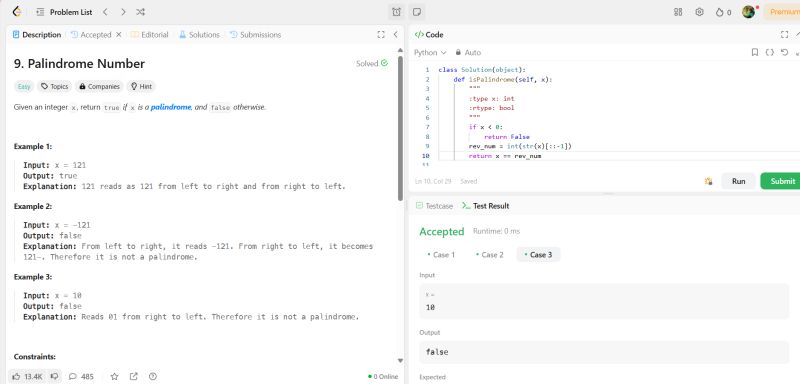Switch to the Description tab
The image size is (800, 384).
(x=37, y=35)
